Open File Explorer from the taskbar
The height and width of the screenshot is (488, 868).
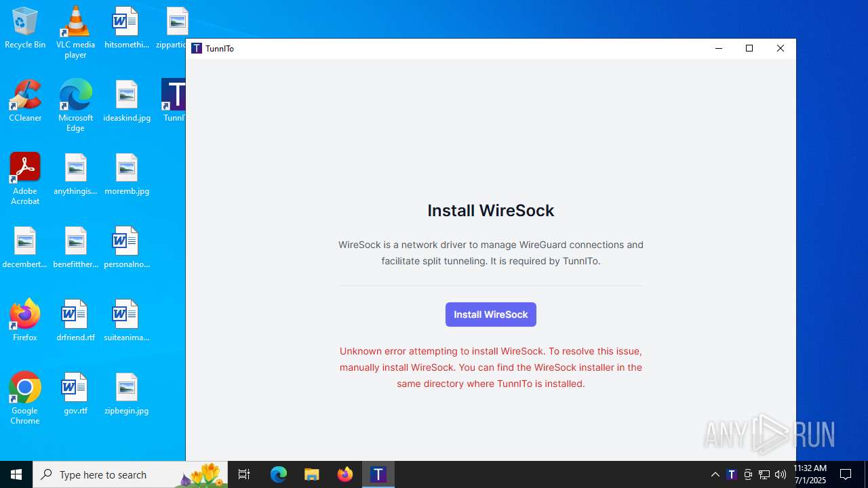[312, 474]
